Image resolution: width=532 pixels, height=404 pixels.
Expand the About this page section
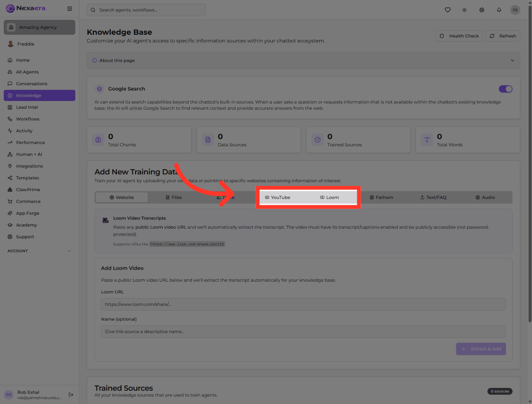pyautogui.click(x=303, y=61)
